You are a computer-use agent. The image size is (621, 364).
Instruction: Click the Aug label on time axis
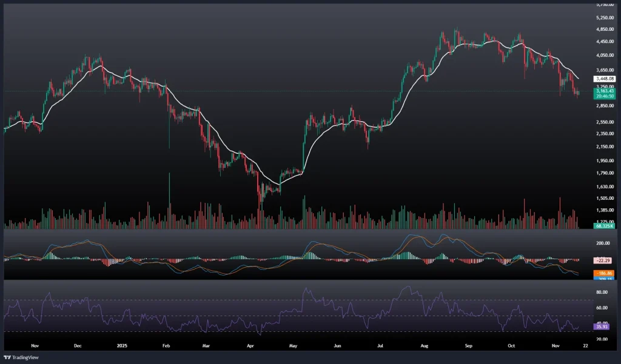click(425, 345)
